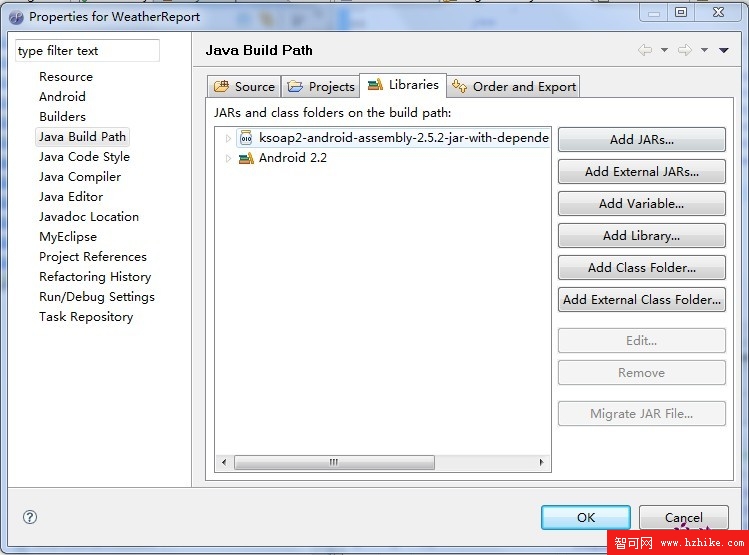Select Java Code Style entry

pos(84,157)
